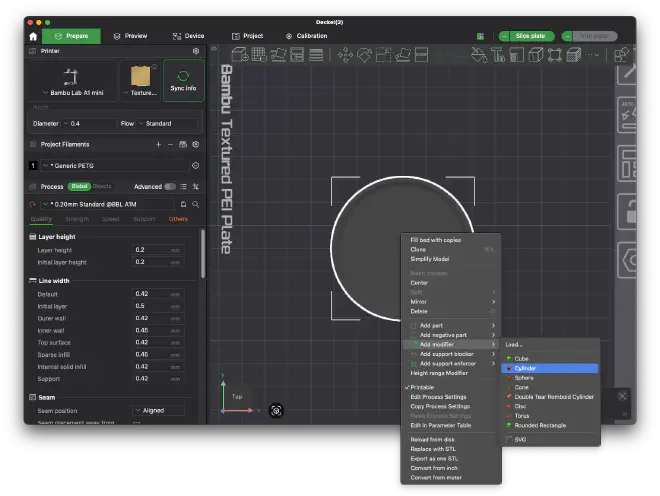
Task: Select the Scale tool icon
Action: [x=383, y=55]
